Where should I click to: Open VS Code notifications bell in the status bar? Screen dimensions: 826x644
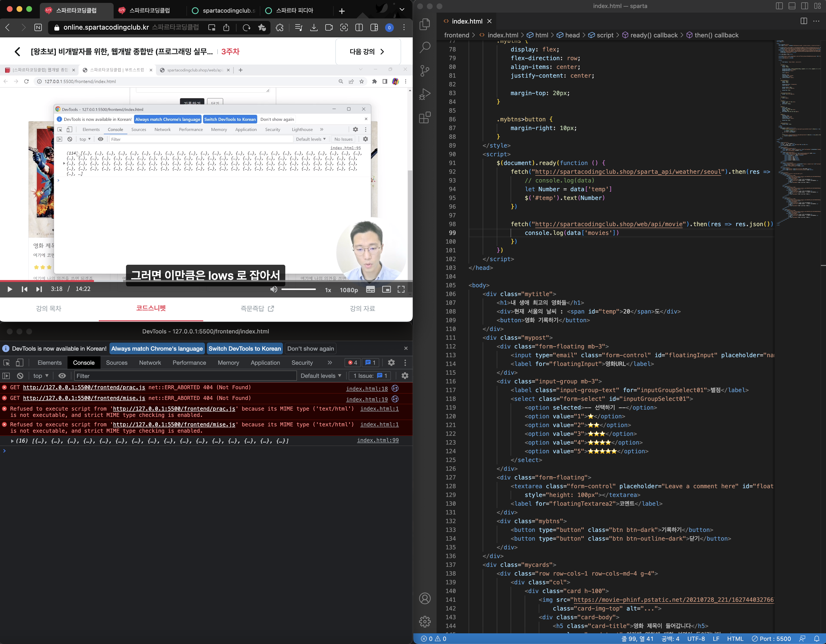[817, 639]
